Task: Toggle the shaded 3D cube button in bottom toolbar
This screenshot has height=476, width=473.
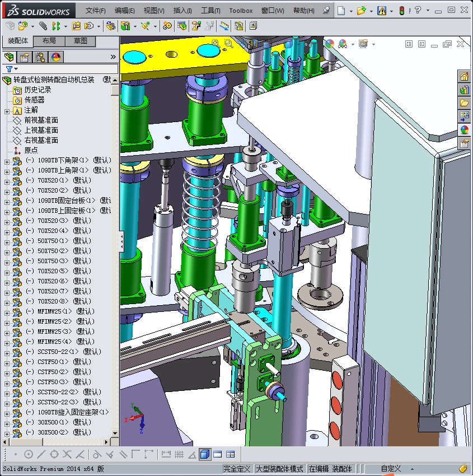Action: (205, 454)
